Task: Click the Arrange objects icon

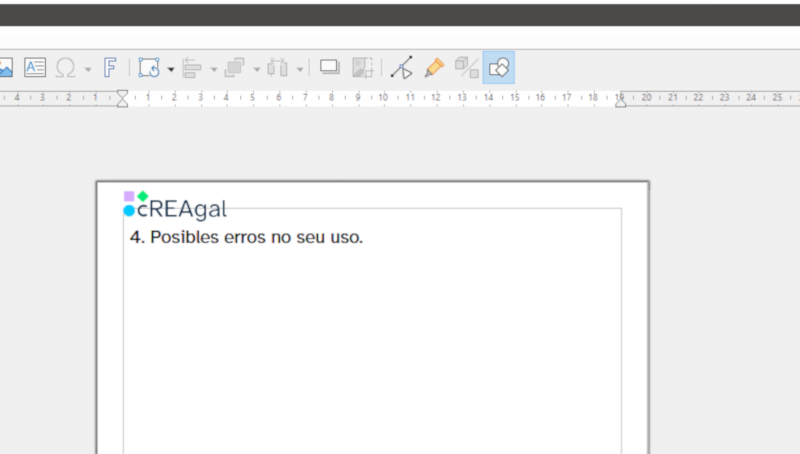Action: coord(235,68)
